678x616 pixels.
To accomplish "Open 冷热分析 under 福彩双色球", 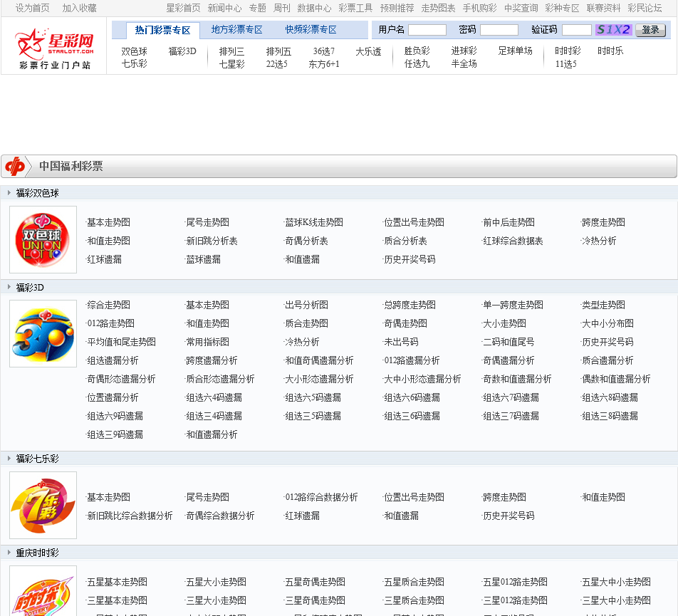I will [x=599, y=241].
